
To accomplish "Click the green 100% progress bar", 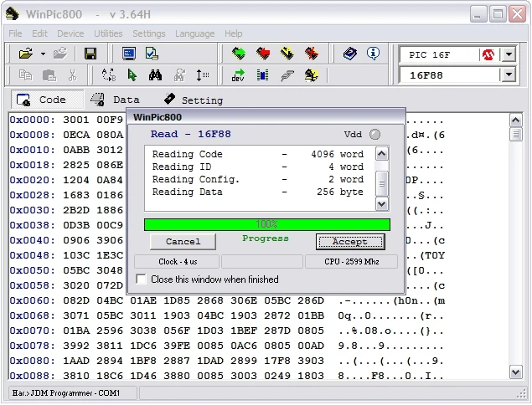I will 267,224.
